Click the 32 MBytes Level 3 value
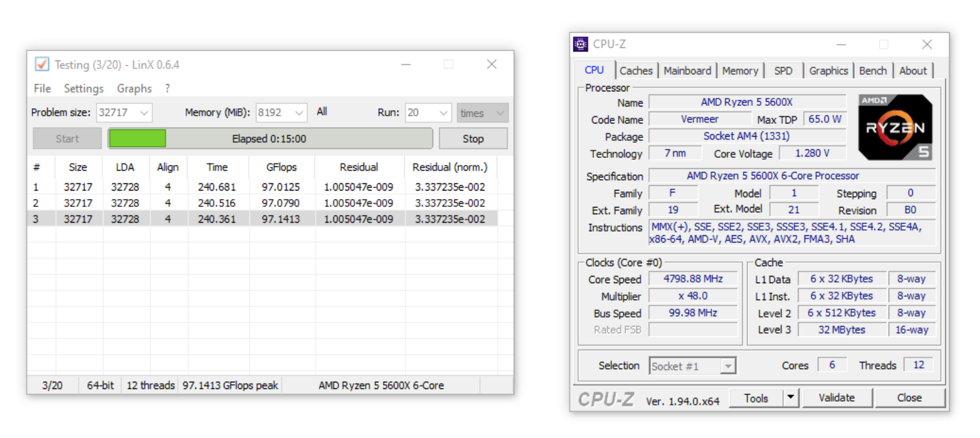 (841, 330)
